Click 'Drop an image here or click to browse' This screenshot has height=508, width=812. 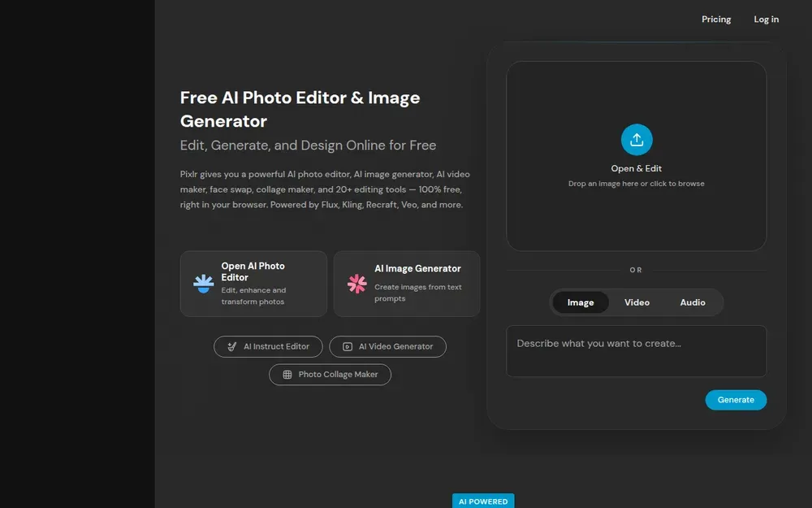coord(637,184)
